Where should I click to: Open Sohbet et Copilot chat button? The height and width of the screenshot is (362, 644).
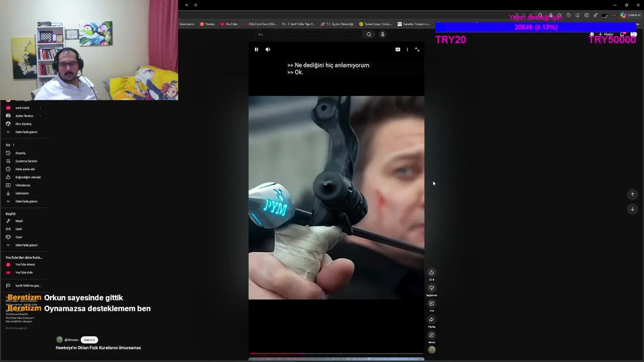pyautogui.click(x=630, y=15)
